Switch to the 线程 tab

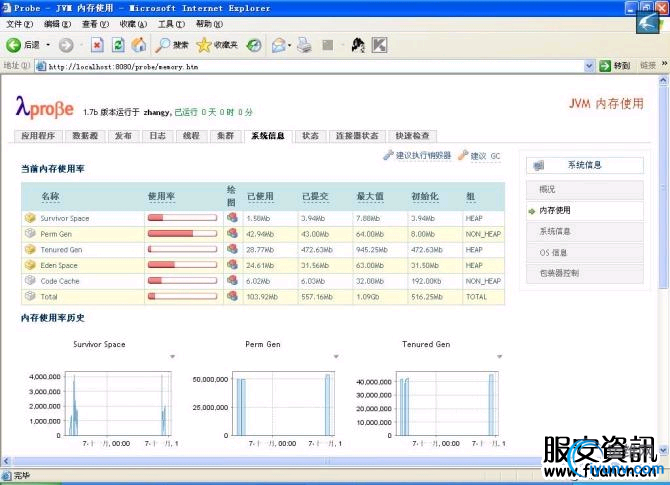[191, 136]
